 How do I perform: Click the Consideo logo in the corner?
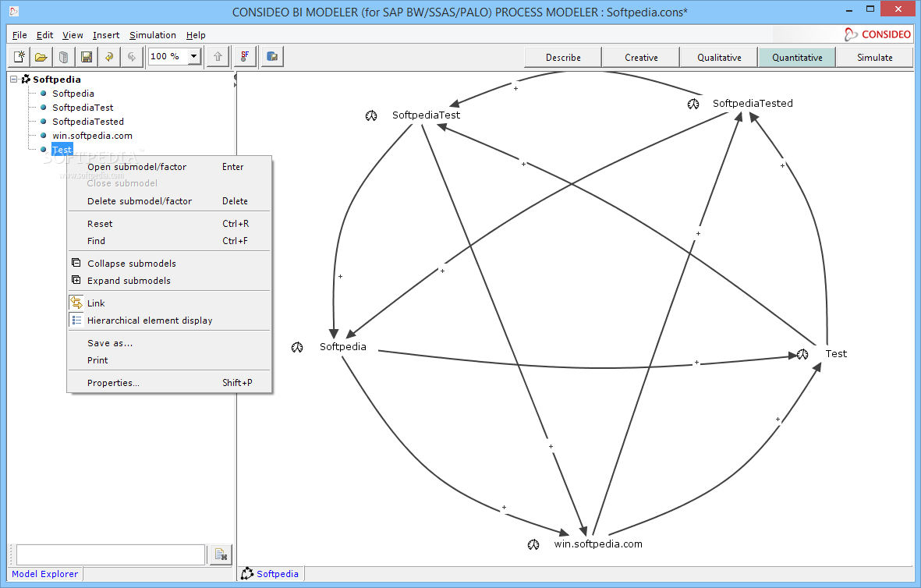(877, 34)
